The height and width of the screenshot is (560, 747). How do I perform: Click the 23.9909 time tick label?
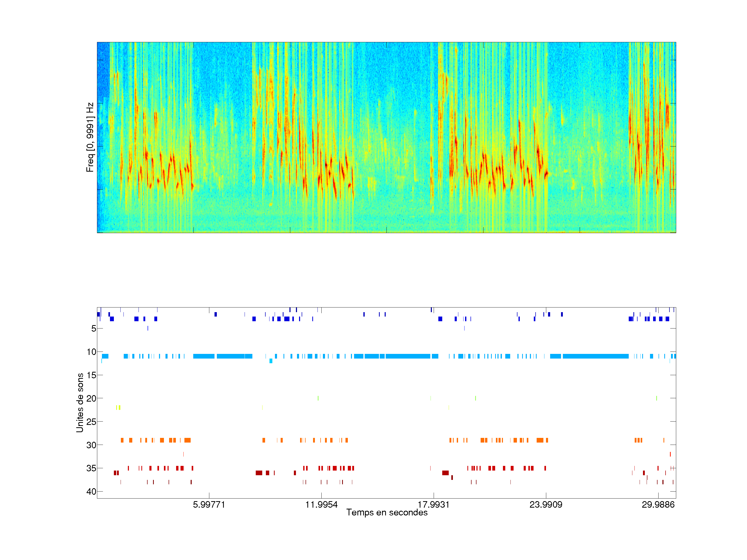[546, 505]
